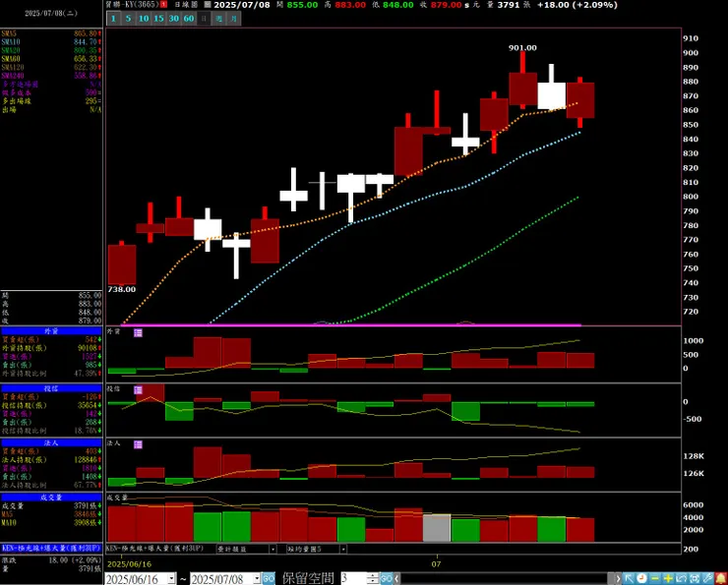The width and height of the screenshot is (728, 585).
Task: Click the blue 外資 header in the left panel
Action: coord(51,331)
